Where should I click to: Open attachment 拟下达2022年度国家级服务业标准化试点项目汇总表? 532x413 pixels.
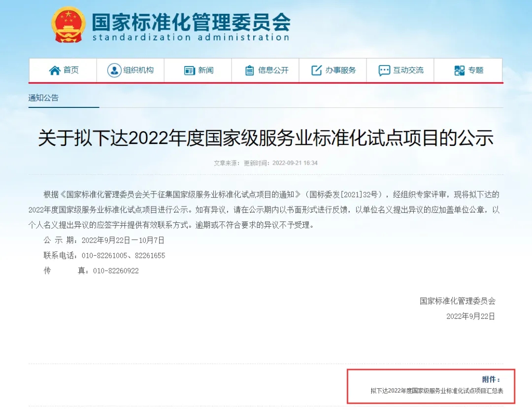pyautogui.click(x=436, y=391)
